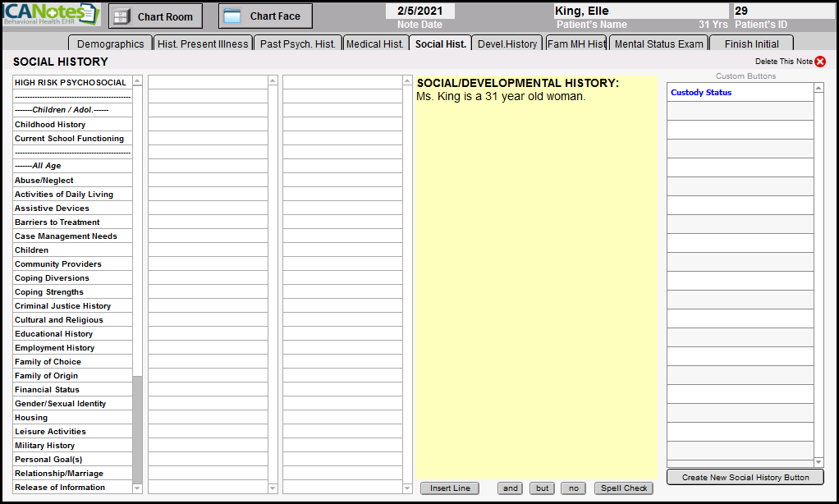Insert the word 'and' via button
This screenshot has height=504, width=839.
click(511, 488)
